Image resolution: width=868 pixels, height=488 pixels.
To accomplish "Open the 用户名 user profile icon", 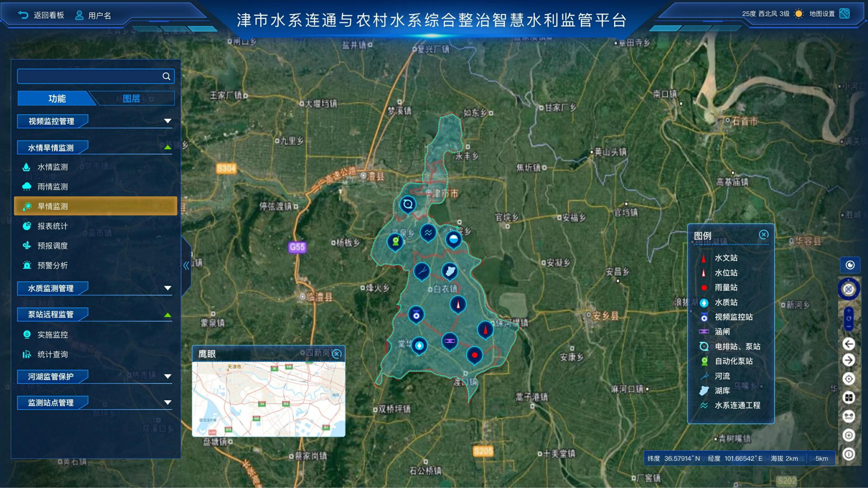I will [79, 15].
